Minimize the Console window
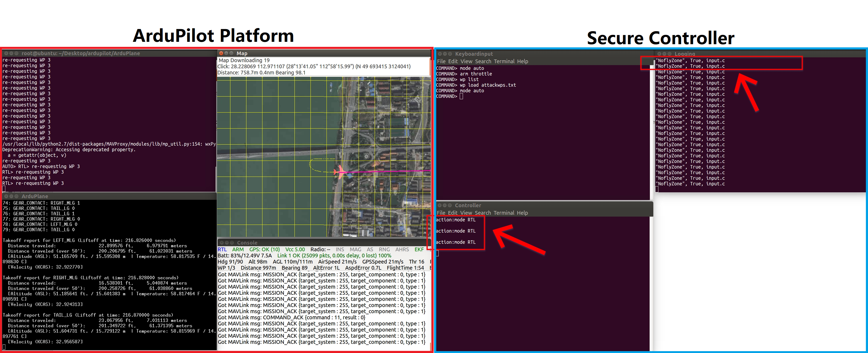This screenshot has height=353, width=868. 227,243
